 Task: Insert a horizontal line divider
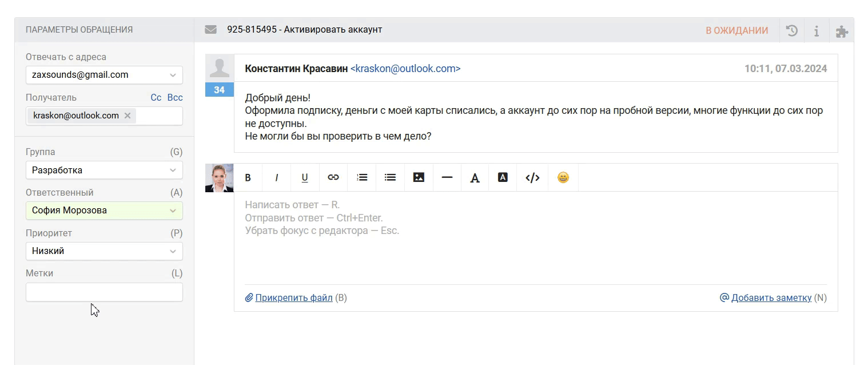[447, 177]
